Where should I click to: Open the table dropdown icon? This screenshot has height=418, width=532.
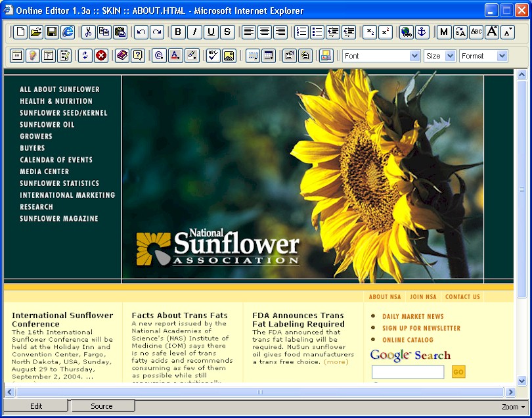click(269, 56)
